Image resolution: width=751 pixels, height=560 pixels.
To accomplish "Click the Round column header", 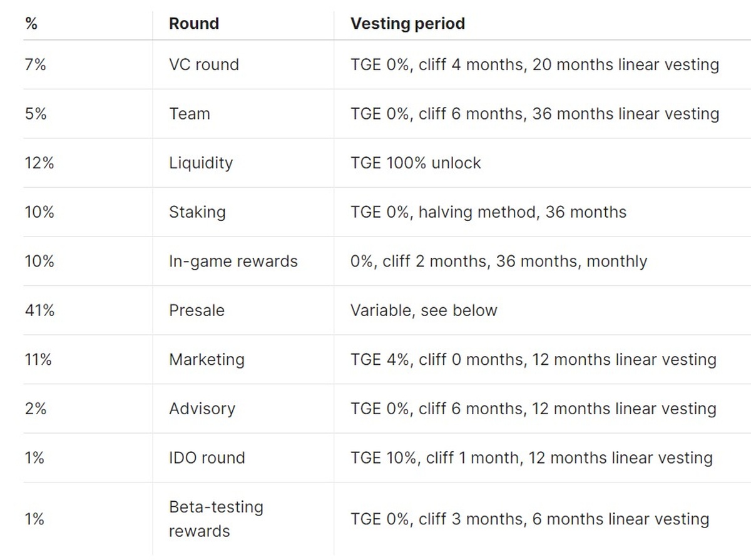I will click(194, 24).
